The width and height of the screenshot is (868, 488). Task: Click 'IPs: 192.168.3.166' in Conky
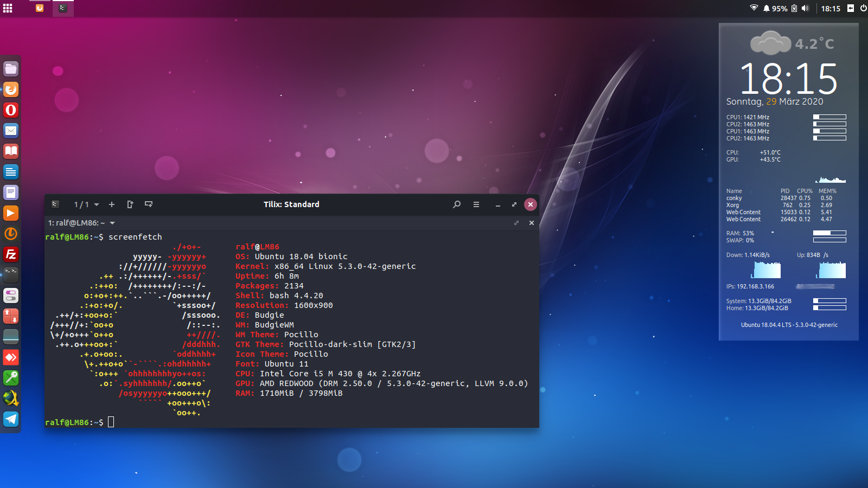point(750,286)
